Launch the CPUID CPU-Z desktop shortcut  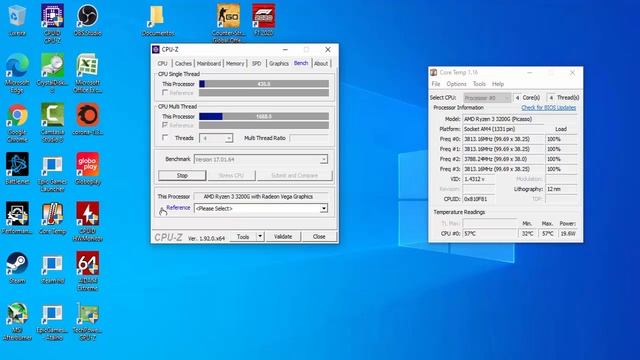pos(52,23)
